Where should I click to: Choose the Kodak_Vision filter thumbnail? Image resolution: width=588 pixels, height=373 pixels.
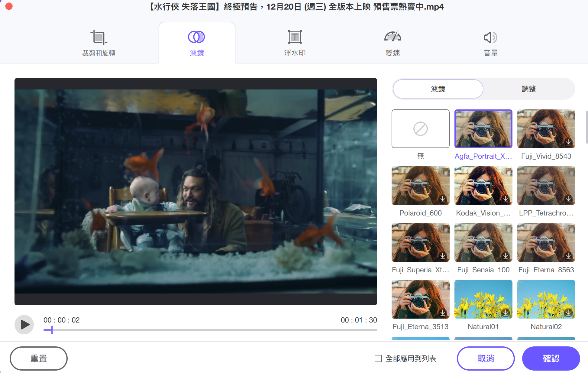[x=483, y=186]
